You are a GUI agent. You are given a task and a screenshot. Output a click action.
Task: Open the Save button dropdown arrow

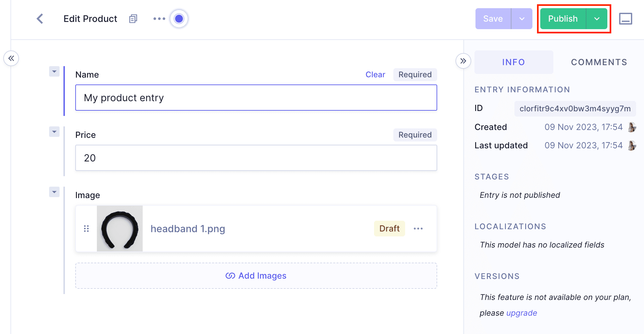522,19
